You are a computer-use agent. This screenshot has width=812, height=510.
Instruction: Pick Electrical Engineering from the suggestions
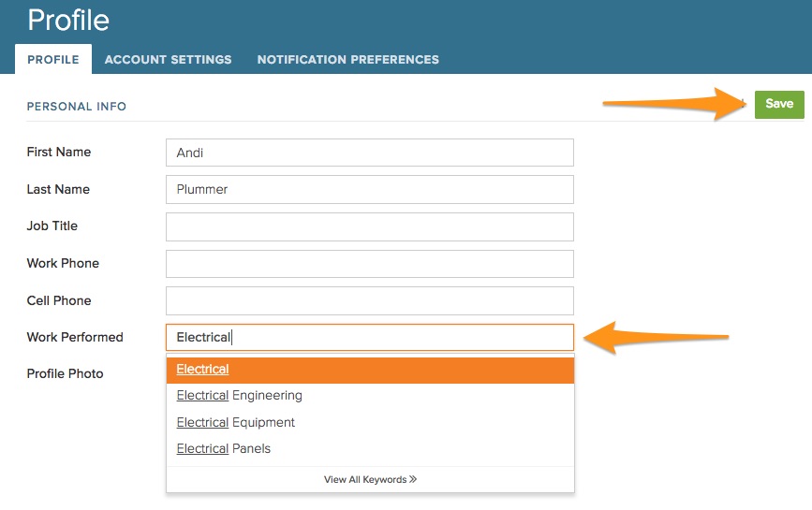click(x=239, y=396)
